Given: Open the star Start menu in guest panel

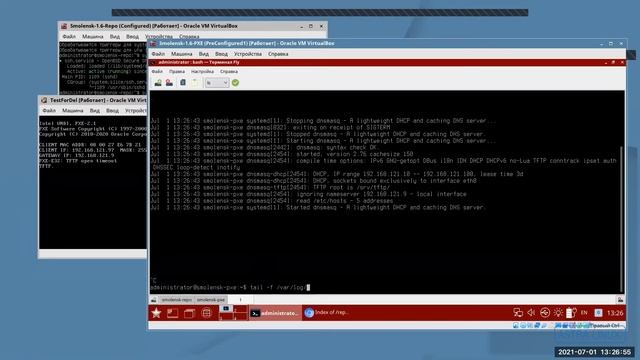Looking at the screenshot, I should pyautogui.click(x=156, y=313).
